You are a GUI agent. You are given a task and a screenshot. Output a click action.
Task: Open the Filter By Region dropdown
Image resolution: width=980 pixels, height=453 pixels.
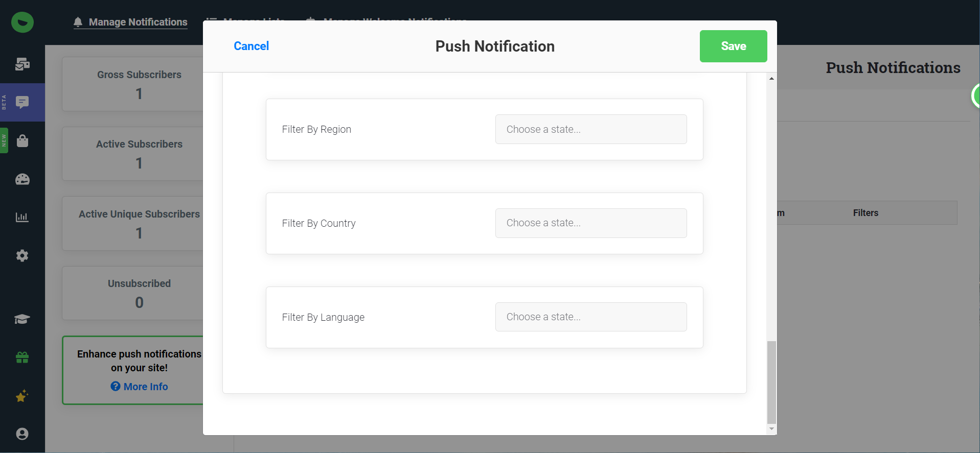tap(590, 129)
